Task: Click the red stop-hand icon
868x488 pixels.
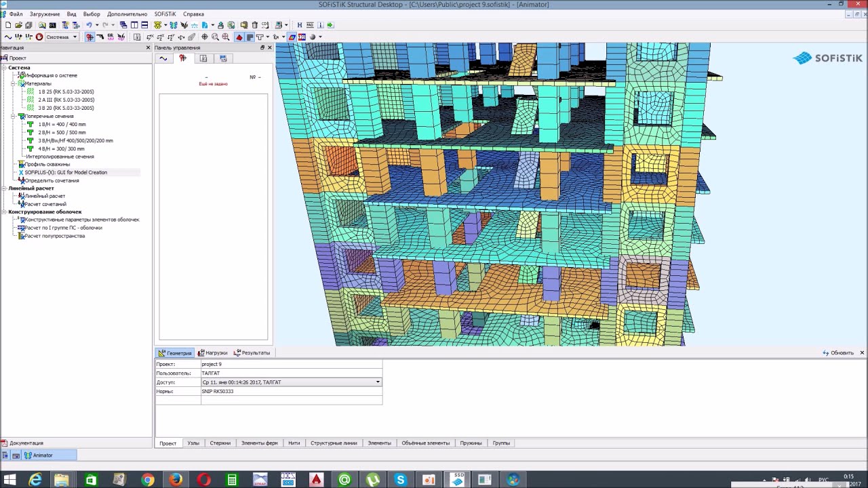Action: [x=39, y=37]
